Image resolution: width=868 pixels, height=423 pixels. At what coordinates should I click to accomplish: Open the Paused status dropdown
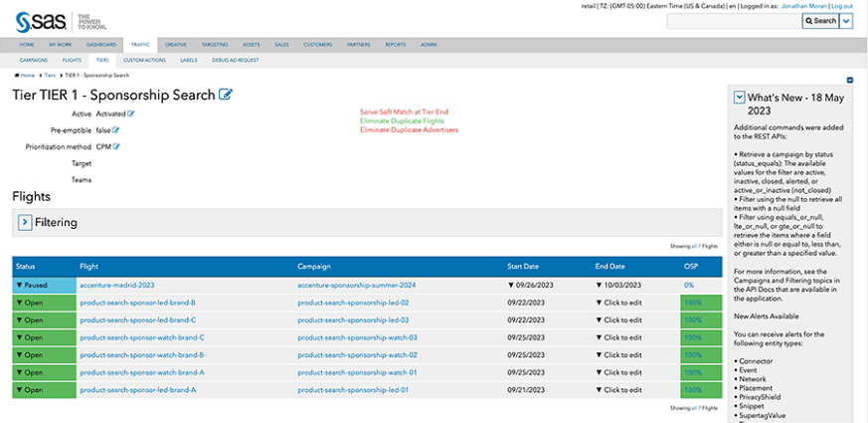(x=45, y=285)
